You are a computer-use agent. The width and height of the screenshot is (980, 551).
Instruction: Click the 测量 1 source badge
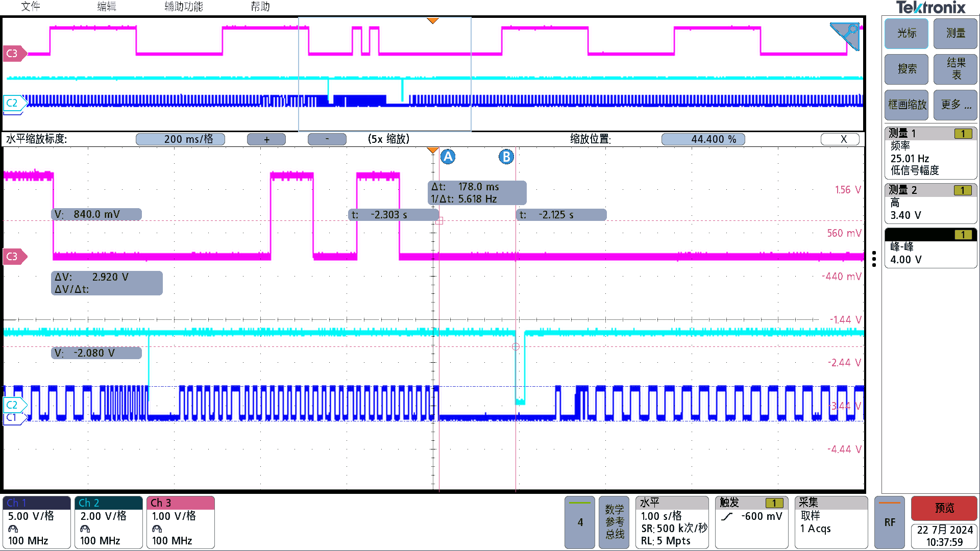point(963,134)
